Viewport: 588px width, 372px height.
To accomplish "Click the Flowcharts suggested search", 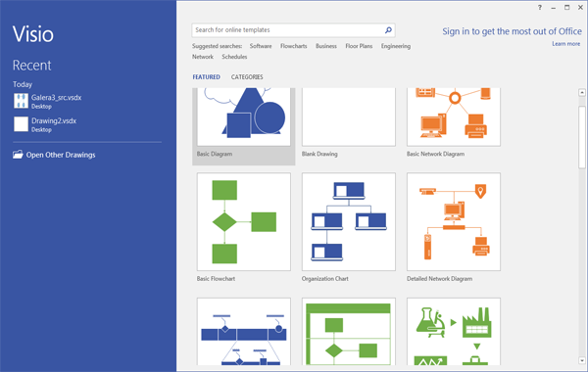I will point(294,46).
